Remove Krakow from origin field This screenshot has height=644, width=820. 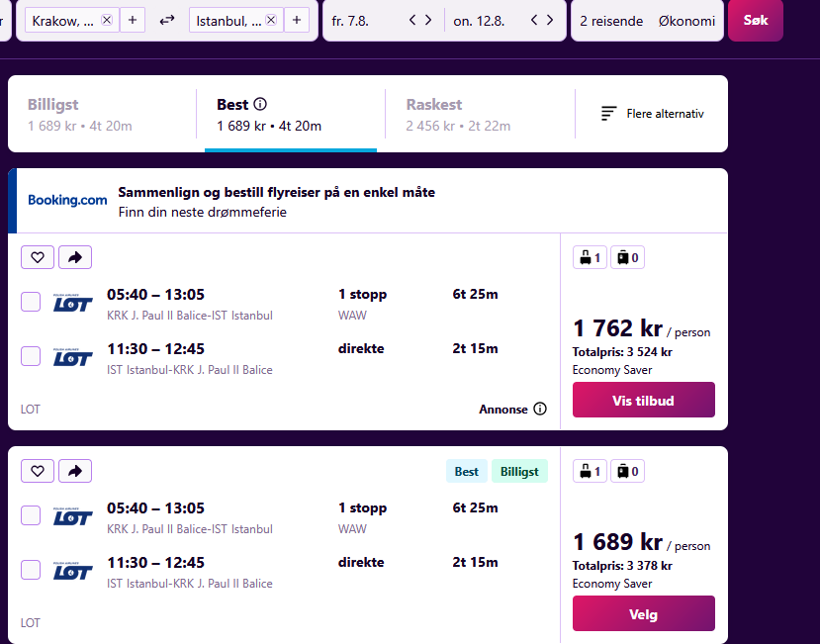point(107,20)
